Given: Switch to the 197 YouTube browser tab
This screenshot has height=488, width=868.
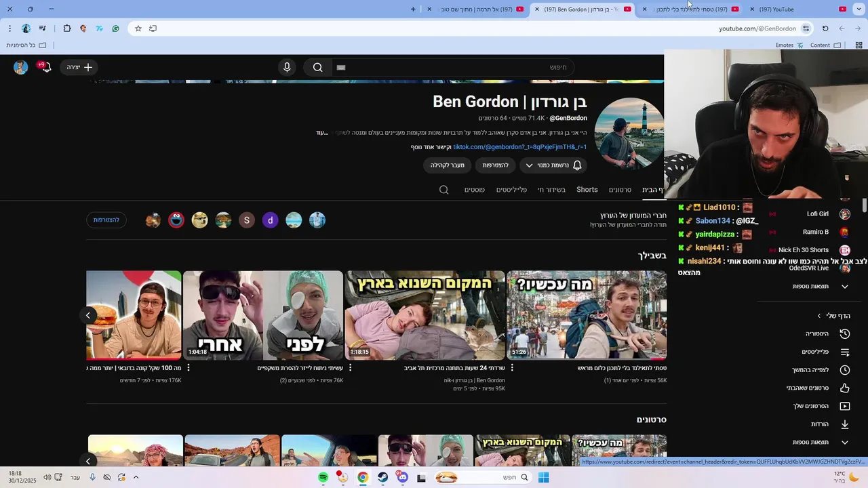Looking at the screenshot, I should pos(800,9).
